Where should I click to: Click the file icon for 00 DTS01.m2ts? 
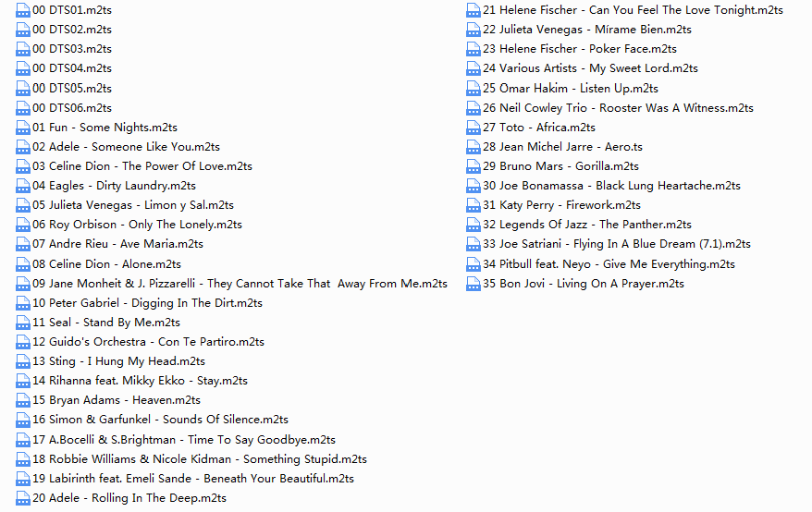(23, 10)
